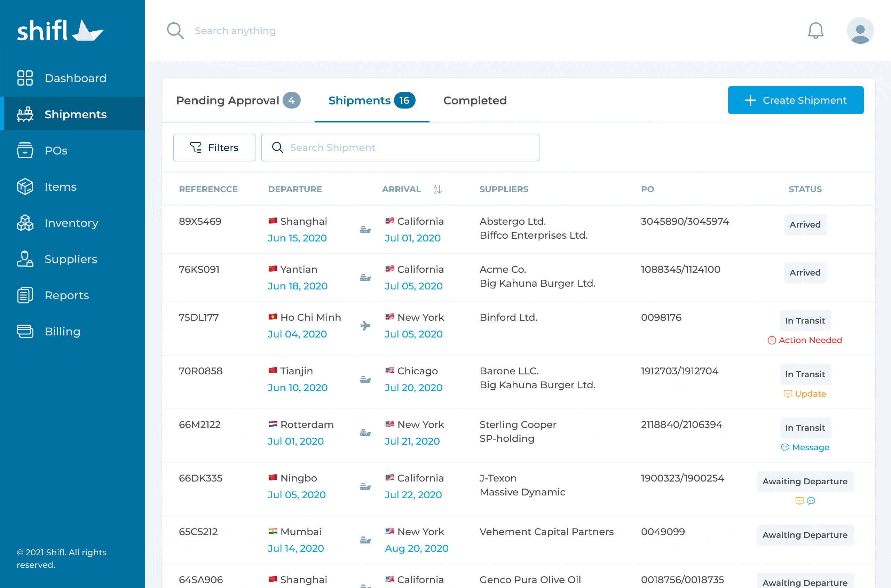This screenshot has height=588, width=891.
Task: Click the Billing card icon
Action: tap(25, 331)
